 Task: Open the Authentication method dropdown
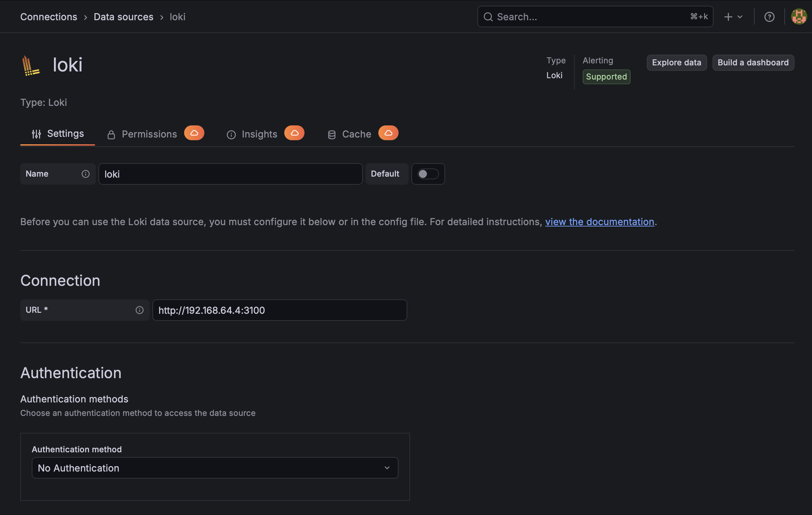click(215, 468)
